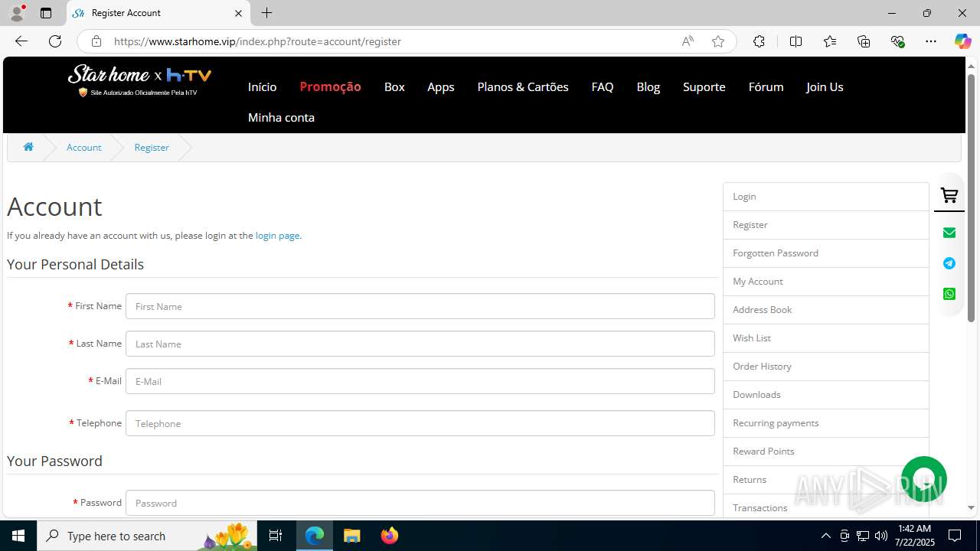Screen dimensions: 980x551
Task: Open the WhatsApp contact icon
Action: pyautogui.click(x=949, y=294)
